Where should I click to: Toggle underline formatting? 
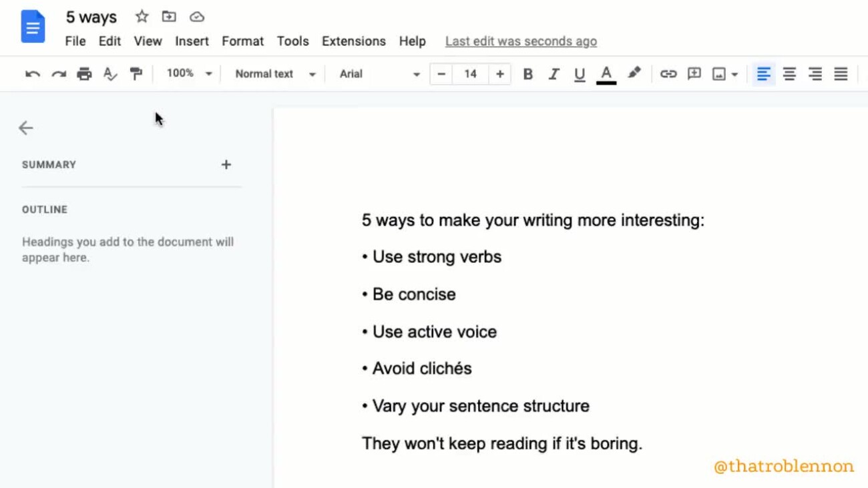click(580, 74)
